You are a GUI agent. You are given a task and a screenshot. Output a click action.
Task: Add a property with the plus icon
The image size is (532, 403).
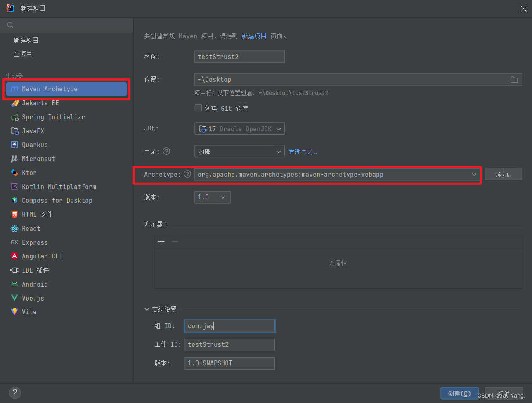click(161, 241)
